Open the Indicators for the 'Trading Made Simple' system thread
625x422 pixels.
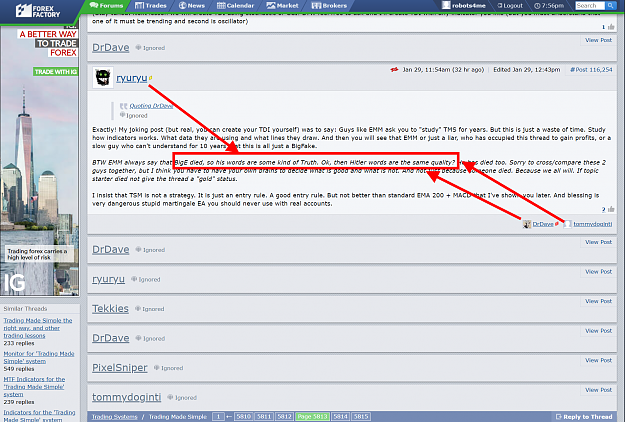[x=39, y=416]
